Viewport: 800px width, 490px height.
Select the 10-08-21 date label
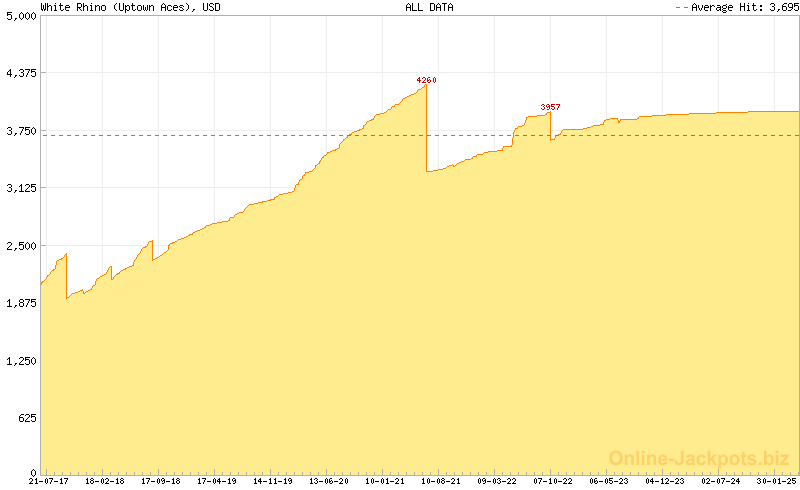pos(440,481)
